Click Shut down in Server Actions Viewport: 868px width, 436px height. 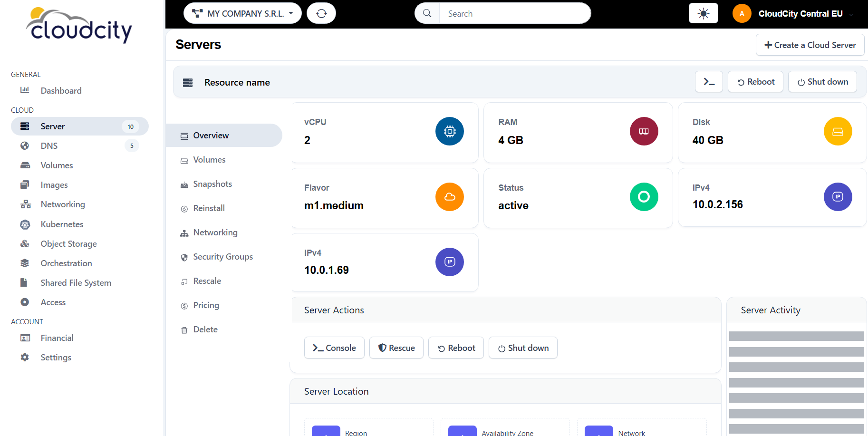pyautogui.click(x=523, y=348)
